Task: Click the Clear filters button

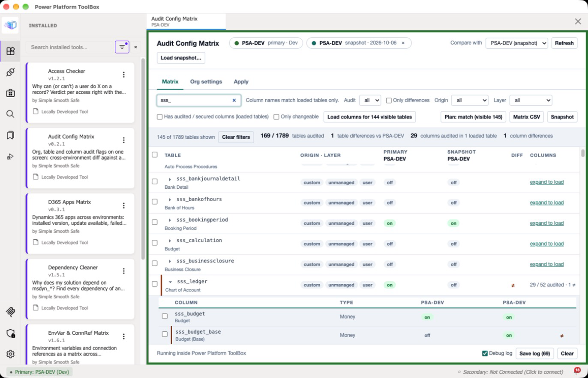Action: click(x=236, y=137)
